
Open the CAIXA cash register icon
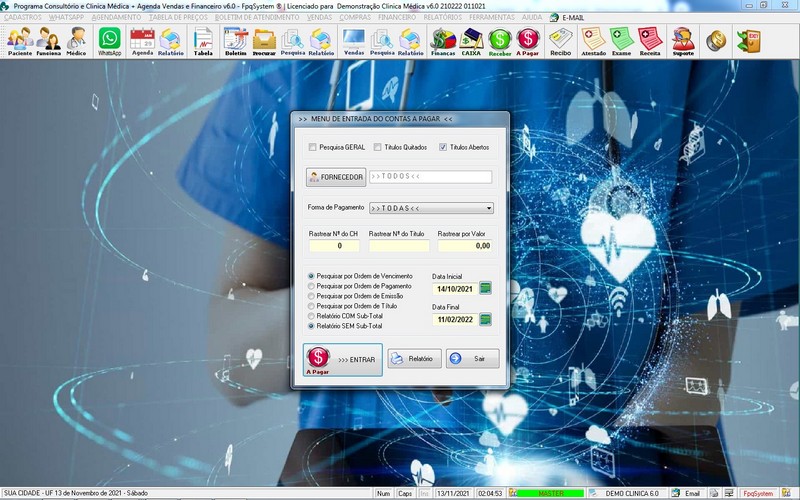point(471,40)
